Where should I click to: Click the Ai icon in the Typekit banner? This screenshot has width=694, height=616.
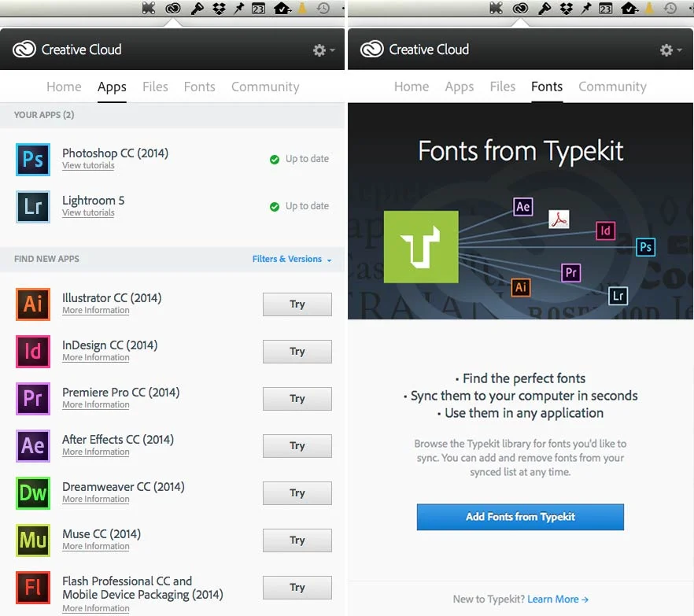(x=521, y=287)
